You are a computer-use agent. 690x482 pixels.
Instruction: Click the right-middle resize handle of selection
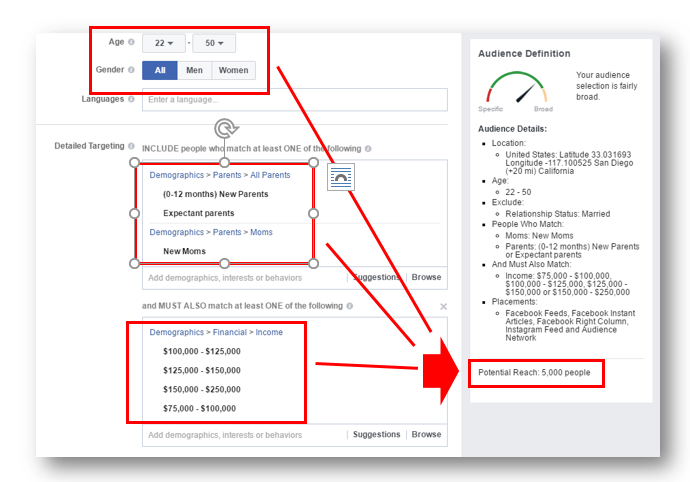[x=313, y=213]
